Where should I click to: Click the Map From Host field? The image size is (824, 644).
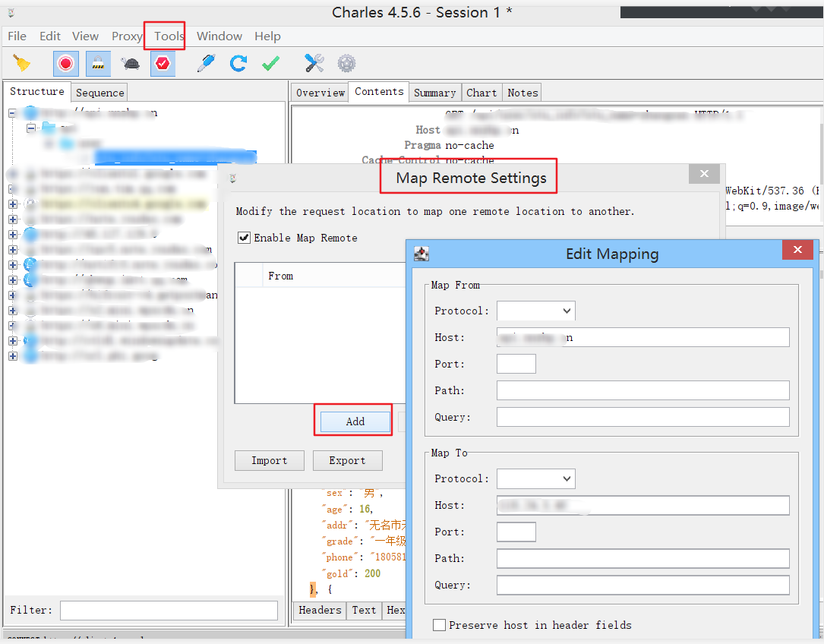pyautogui.click(x=642, y=337)
